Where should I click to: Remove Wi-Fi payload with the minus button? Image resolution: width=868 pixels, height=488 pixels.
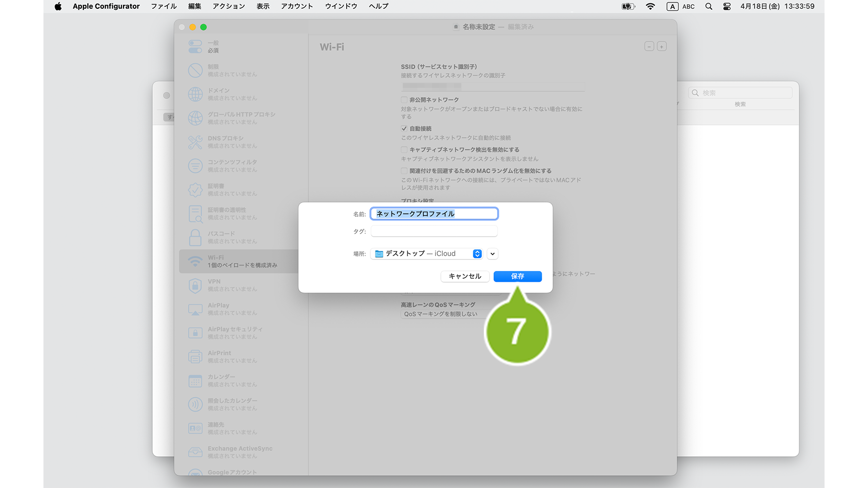pos(649,47)
